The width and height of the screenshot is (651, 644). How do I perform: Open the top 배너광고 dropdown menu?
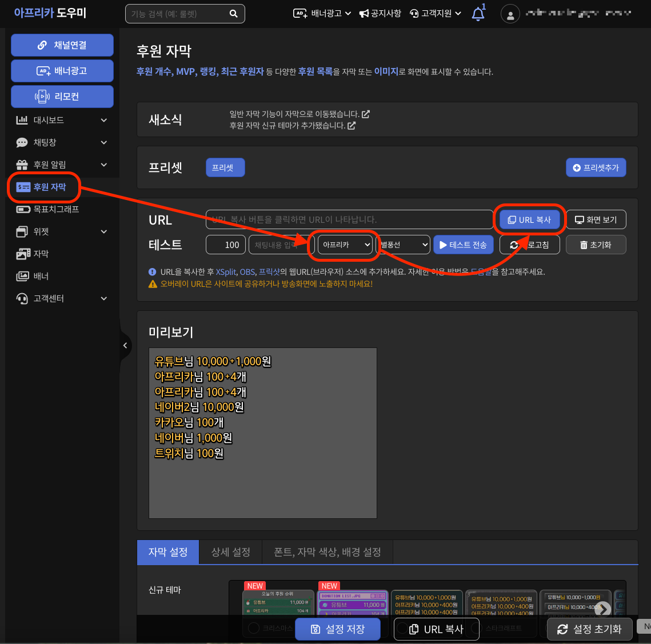322,13
